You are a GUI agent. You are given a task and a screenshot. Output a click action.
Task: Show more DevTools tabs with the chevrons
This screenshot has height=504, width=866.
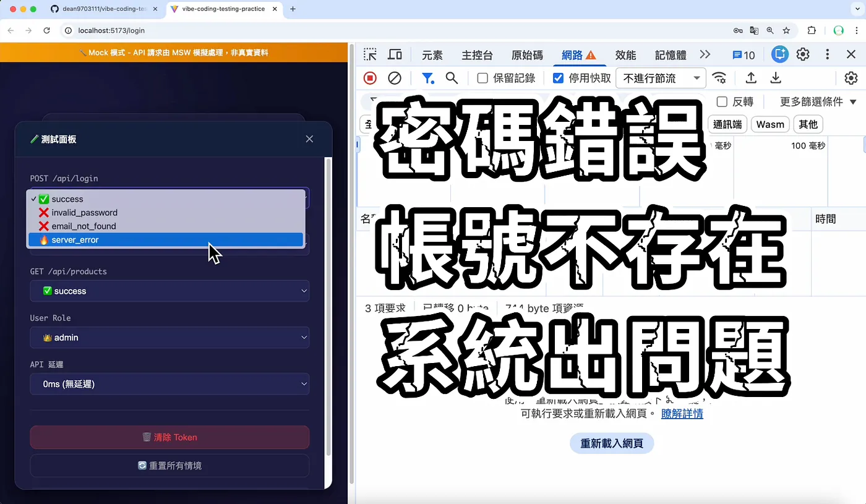[705, 54]
